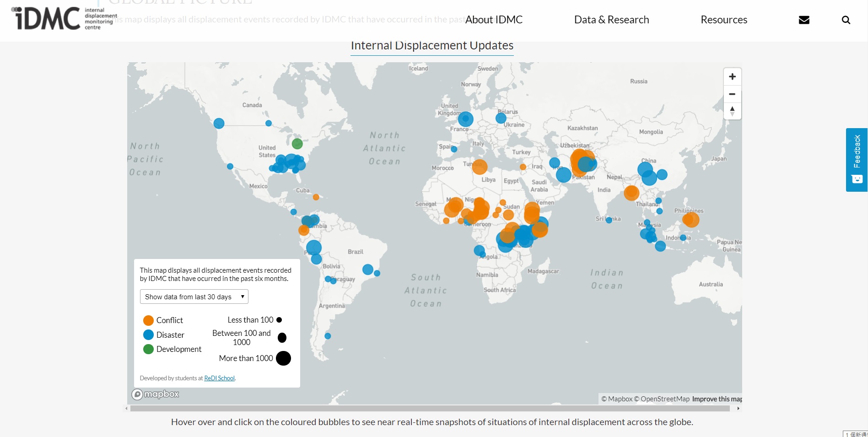Zoom out on the map
868x437 pixels.
pyautogui.click(x=732, y=94)
